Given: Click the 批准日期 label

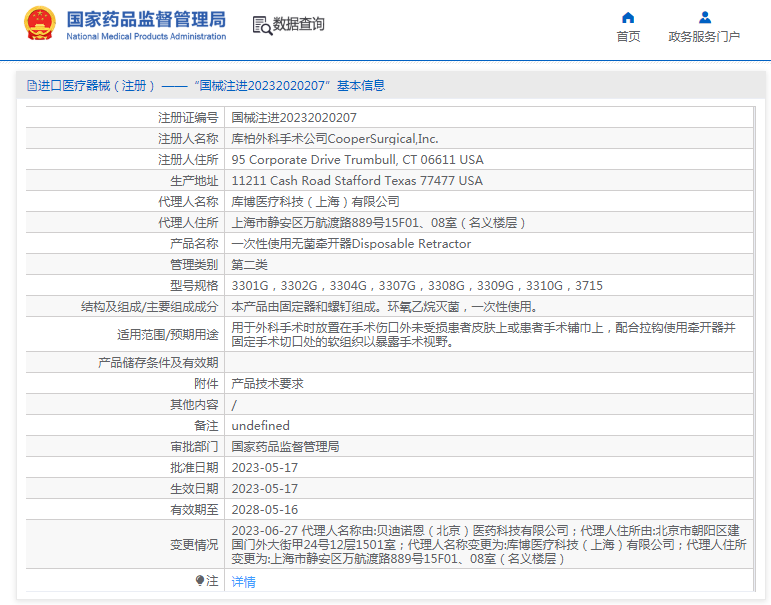Looking at the screenshot, I should [x=194, y=468].
